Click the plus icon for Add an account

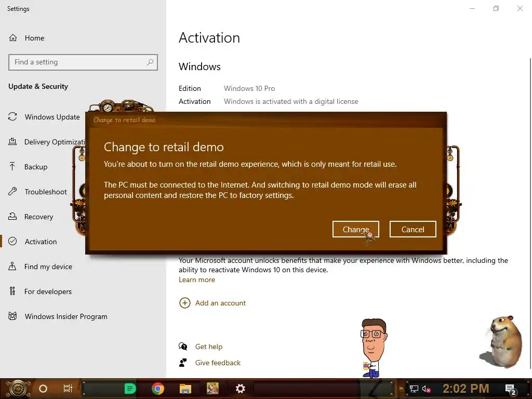click(x=184, y=303)
